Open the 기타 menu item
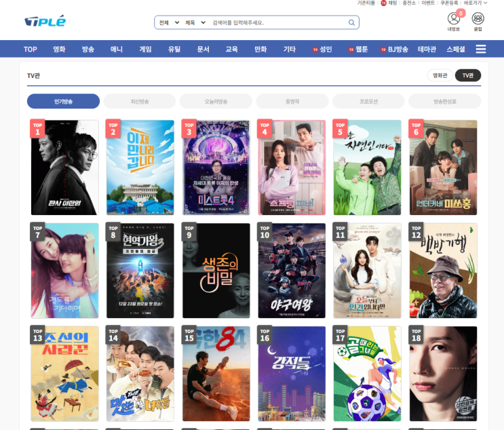The width and height of the screenshot is (504, 430). [x=289, y=49]
